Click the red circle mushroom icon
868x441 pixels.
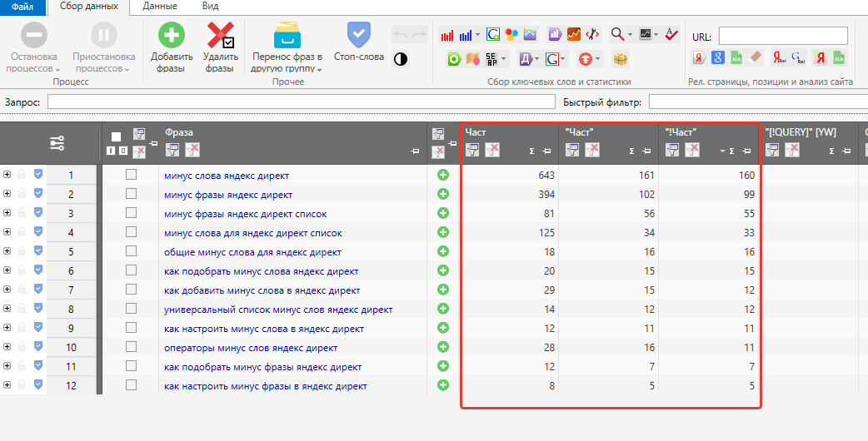(x=585, y=58)
